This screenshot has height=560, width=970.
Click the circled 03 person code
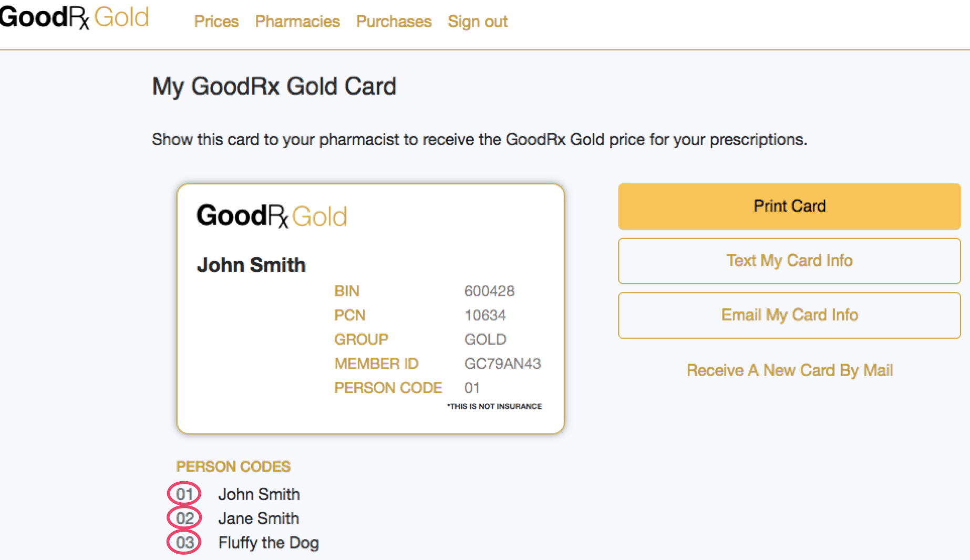pyautogui.click(x=184, y=542)
